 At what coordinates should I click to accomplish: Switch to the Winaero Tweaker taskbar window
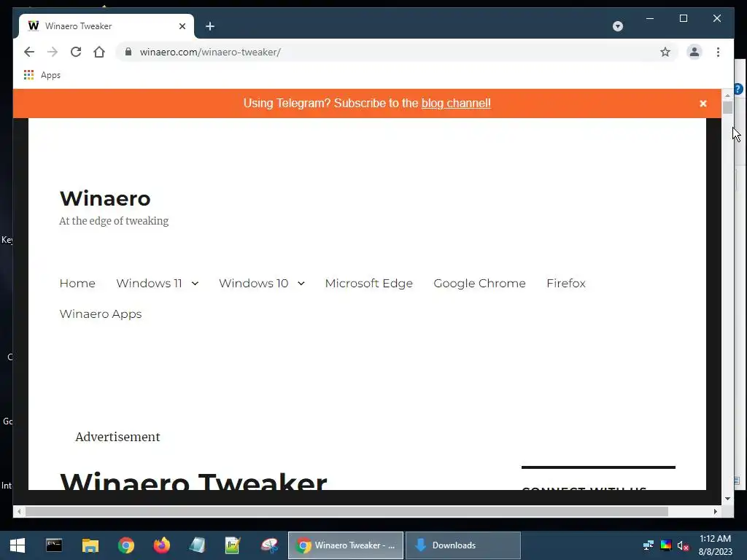pos(346,545)
